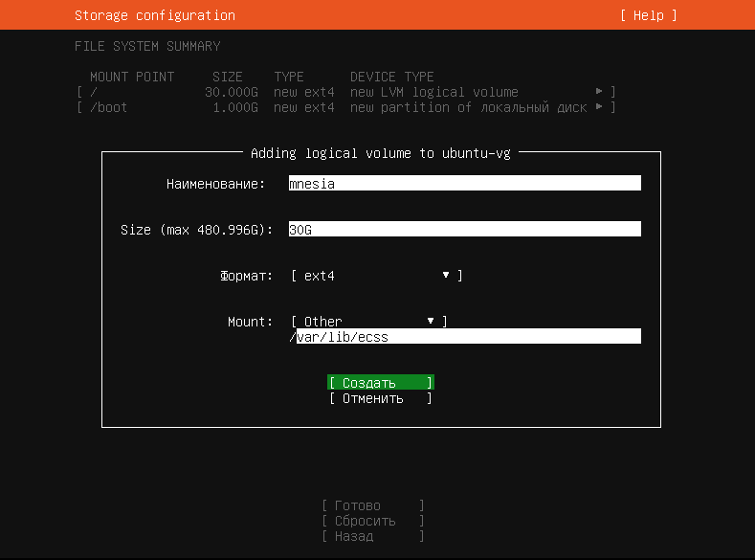Click the TYPE column header
Image resolution: width=755 pixels, height=560 pixels.
click(x=289, y=77)
